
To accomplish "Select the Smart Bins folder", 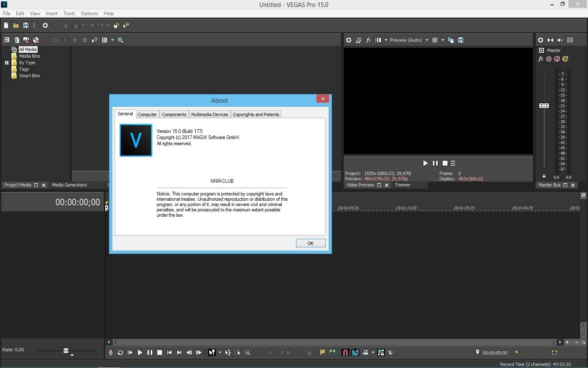I will 29,76.
